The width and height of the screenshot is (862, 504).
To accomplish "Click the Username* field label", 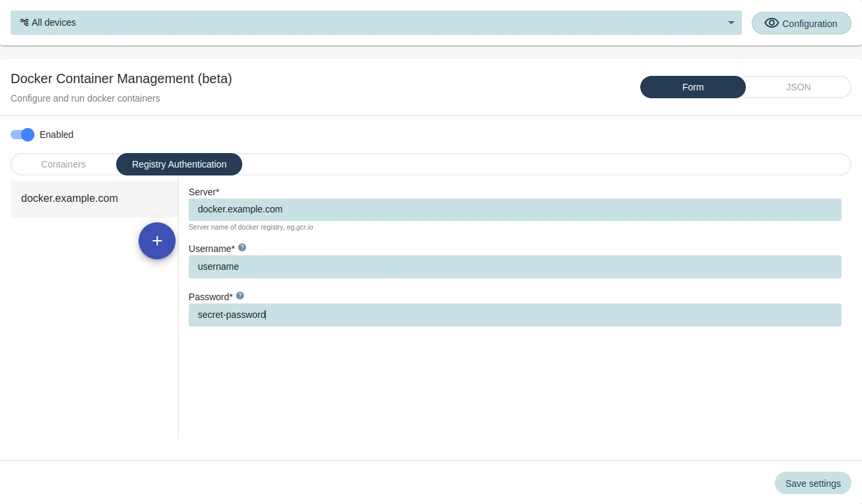I will click(212, 249).
